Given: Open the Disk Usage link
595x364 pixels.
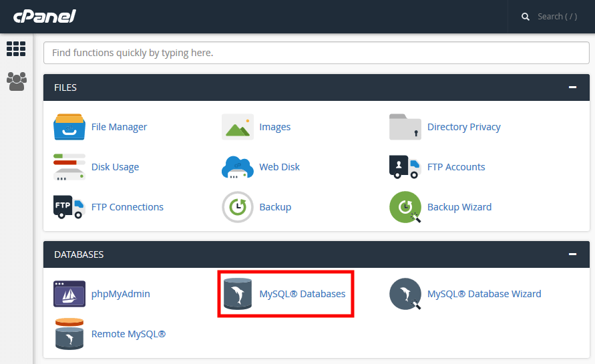Looking at the screenshot, I should pyautogui.click(x=115, y=167).
